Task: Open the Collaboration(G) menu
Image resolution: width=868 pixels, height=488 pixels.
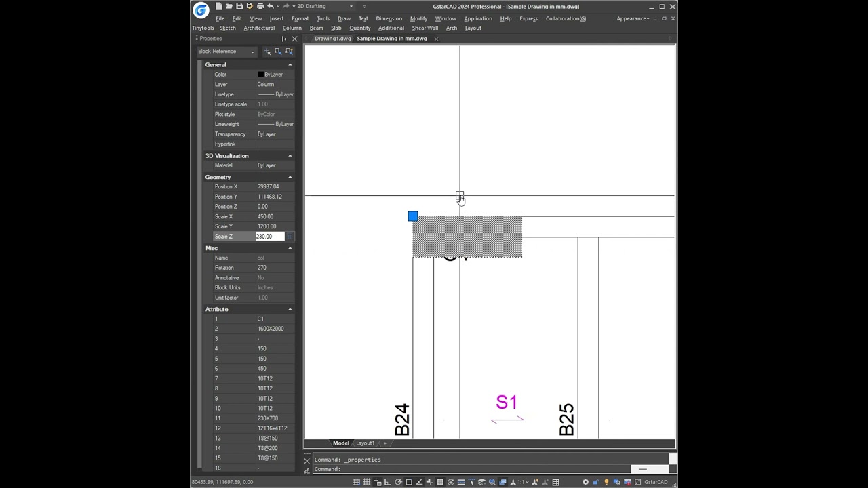Action: (x=566, y=18)
